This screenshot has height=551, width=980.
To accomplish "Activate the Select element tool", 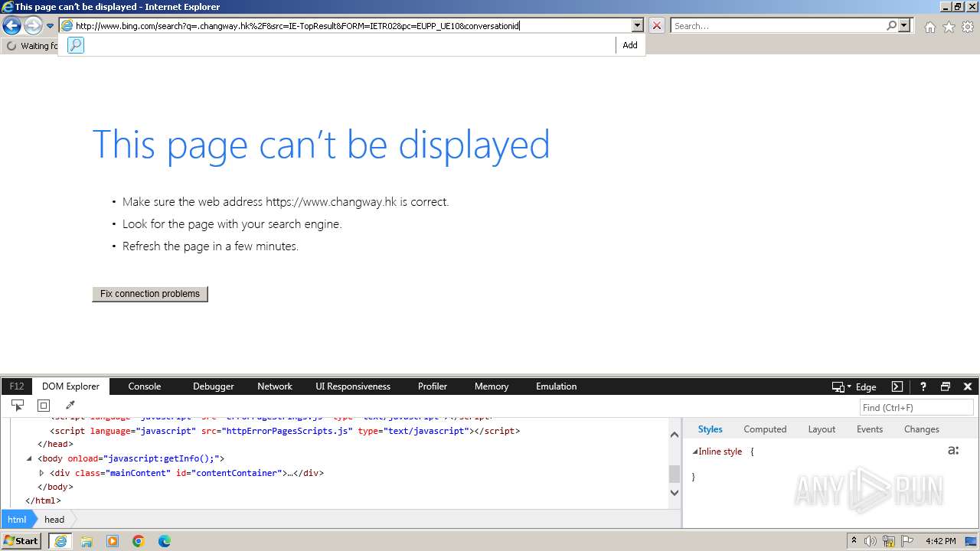I will [18, 406].
